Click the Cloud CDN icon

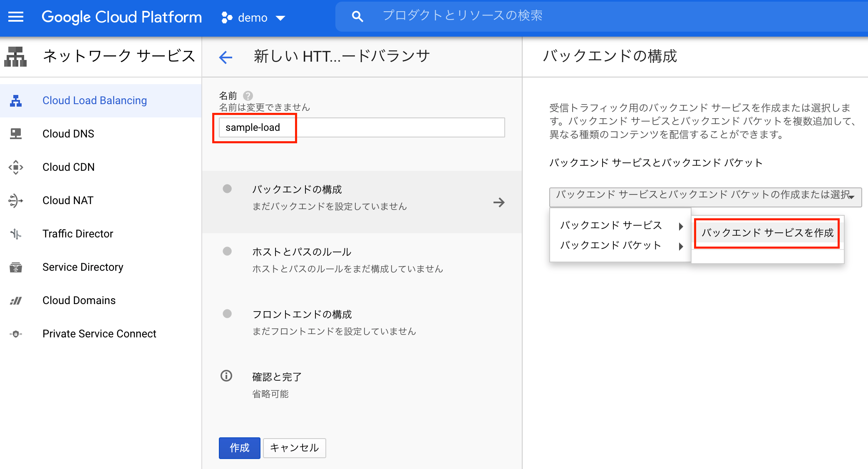coord(16,167)
